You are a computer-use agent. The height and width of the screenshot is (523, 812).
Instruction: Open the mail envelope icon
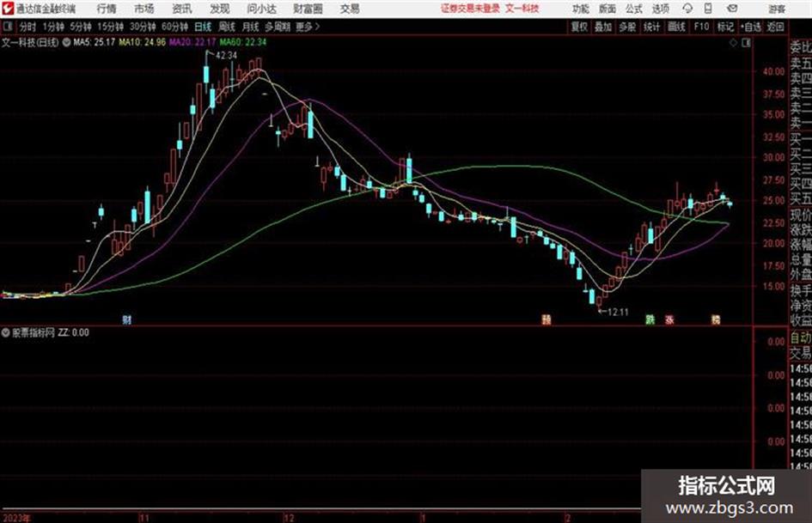tap(732, 9)
